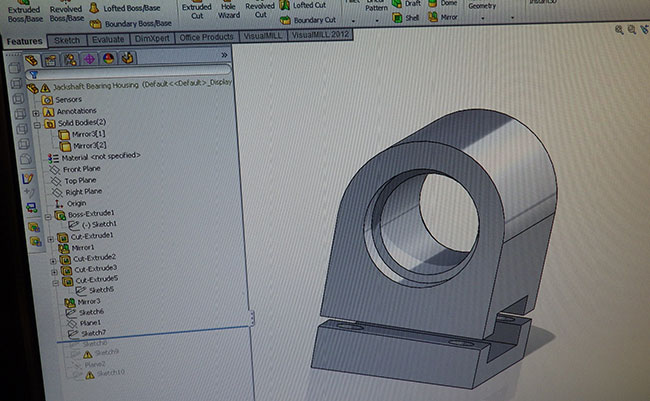Click the Mirror feature icon

point(433,17)
